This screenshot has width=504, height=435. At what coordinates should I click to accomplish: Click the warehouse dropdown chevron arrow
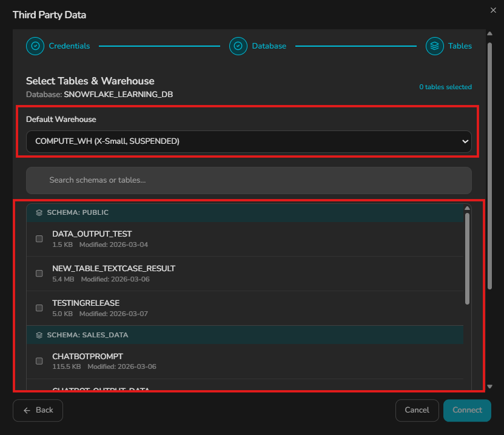pyautogui.click(x=465, y=141)
